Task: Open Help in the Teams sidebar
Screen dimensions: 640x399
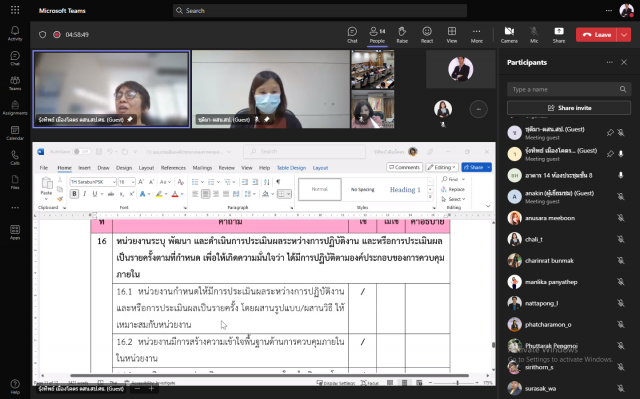Action: pos(15,387)
